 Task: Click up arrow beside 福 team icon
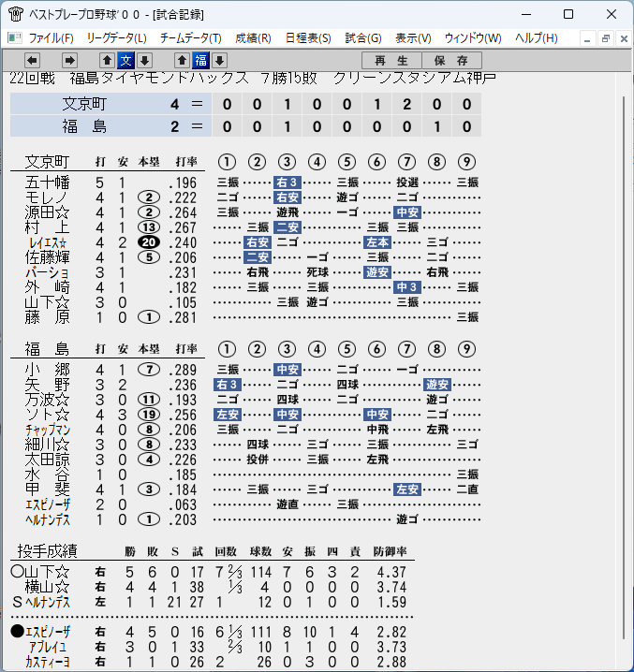(182, 61)
